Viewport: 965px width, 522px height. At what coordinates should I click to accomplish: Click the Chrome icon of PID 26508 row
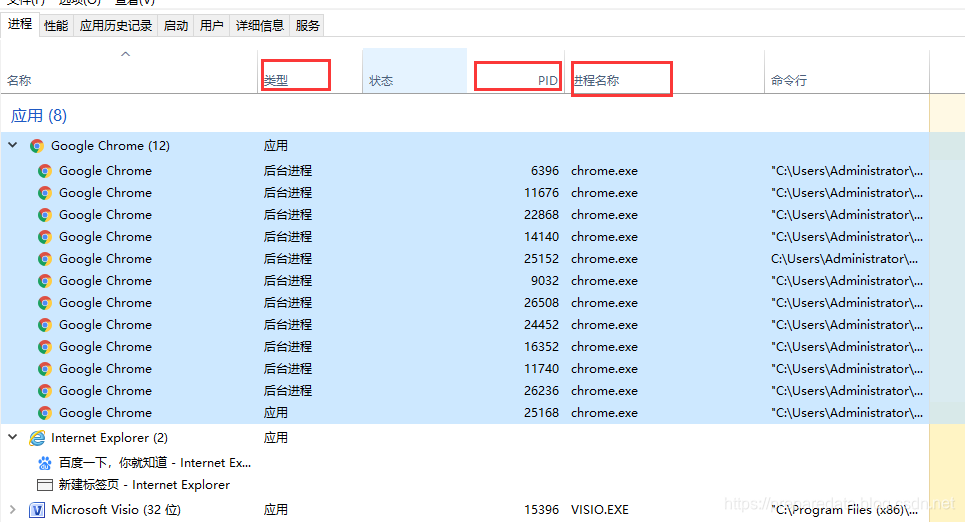(44, 303)
